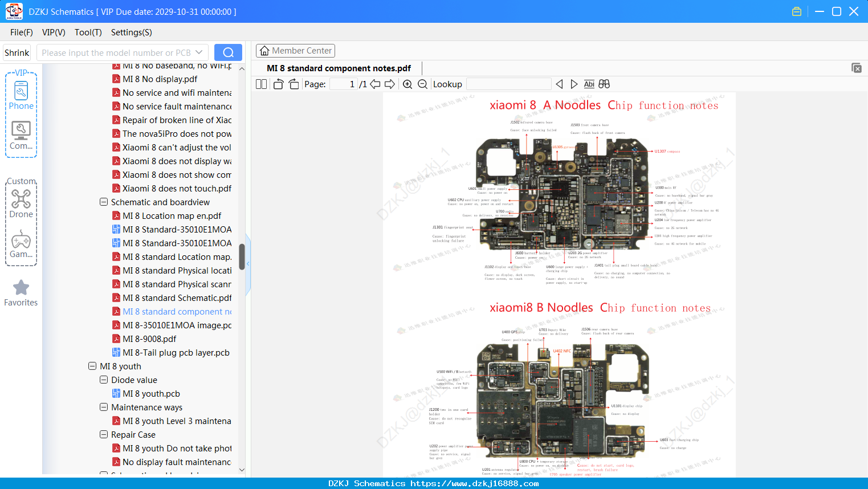Toggle the Abi whole-word match option

pos(589,84)
